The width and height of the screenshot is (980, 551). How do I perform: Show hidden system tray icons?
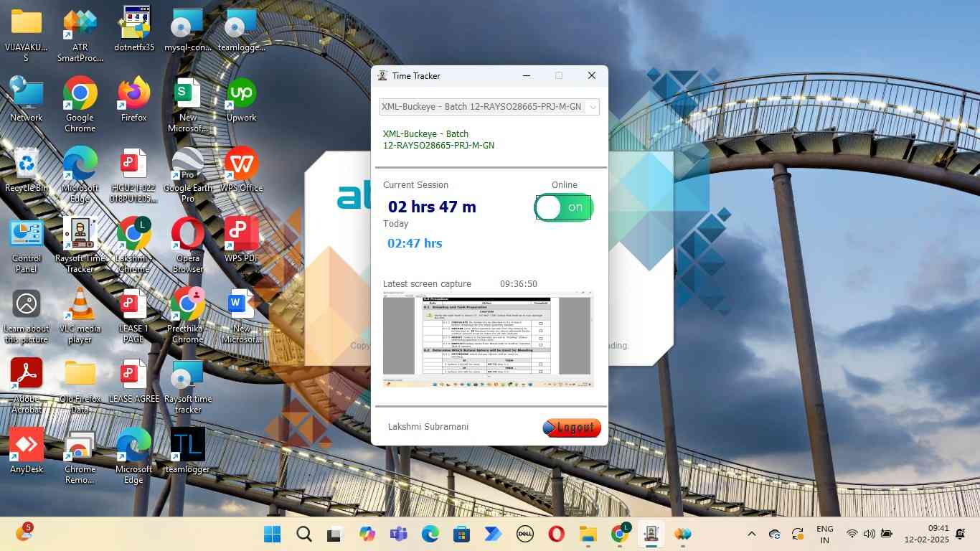[752, 534]
